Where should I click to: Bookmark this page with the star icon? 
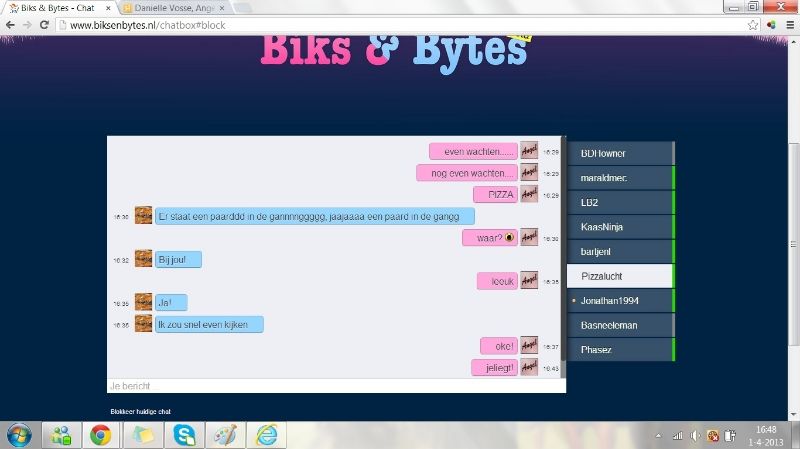(x=753, y=25)
